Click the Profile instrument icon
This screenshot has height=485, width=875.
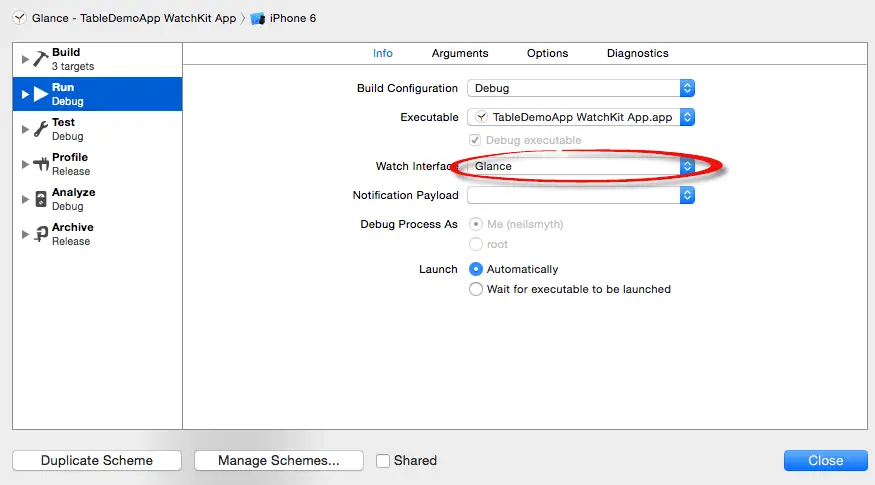click(x=40, y=164)
